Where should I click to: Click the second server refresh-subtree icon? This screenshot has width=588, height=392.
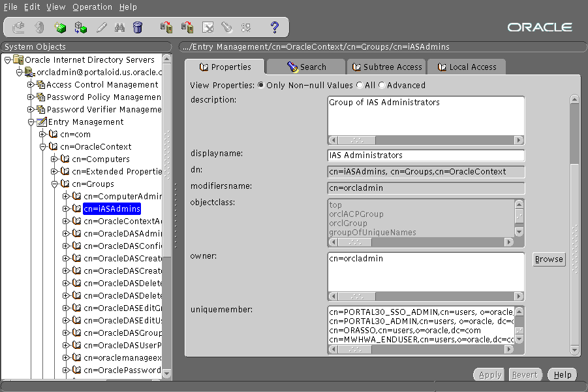[187, 27]
